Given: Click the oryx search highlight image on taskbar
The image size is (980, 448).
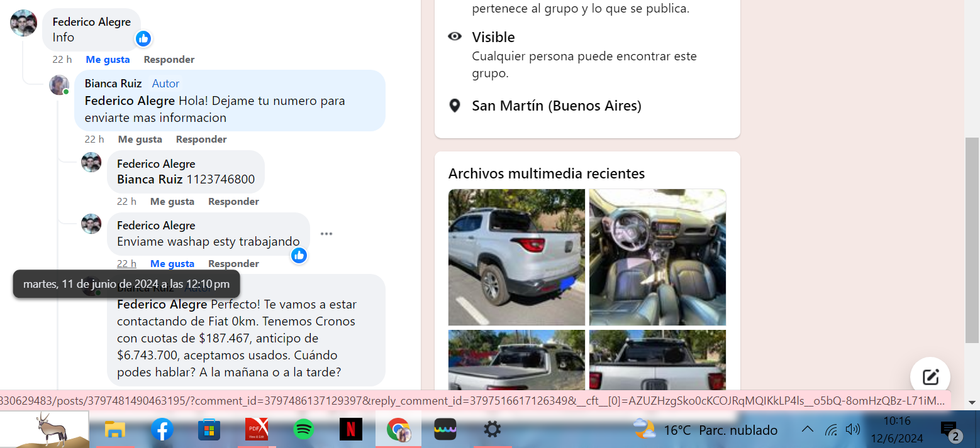Looking at the screenshot, I should 44,430.
